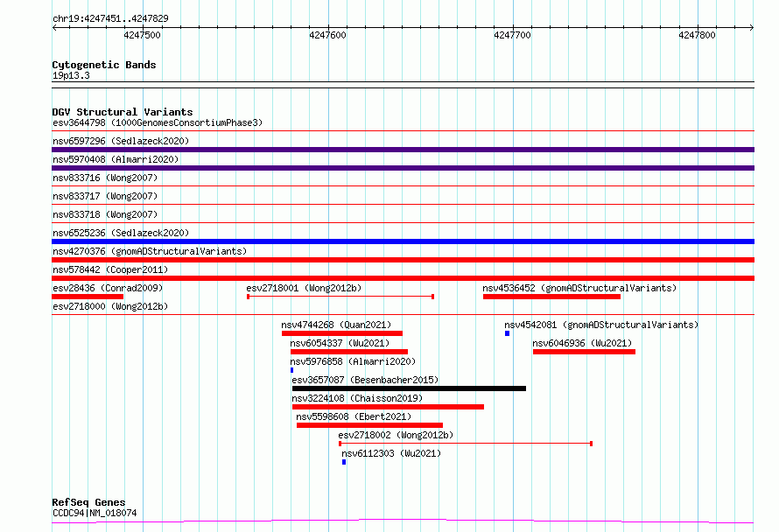Click ruler position 4247600
Screen dimensions: 779x532
327,35
